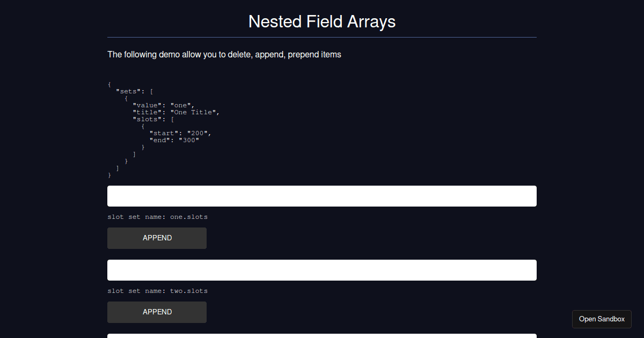
Task: Click the Open Sandbox button
Action: tap(602, 319)
